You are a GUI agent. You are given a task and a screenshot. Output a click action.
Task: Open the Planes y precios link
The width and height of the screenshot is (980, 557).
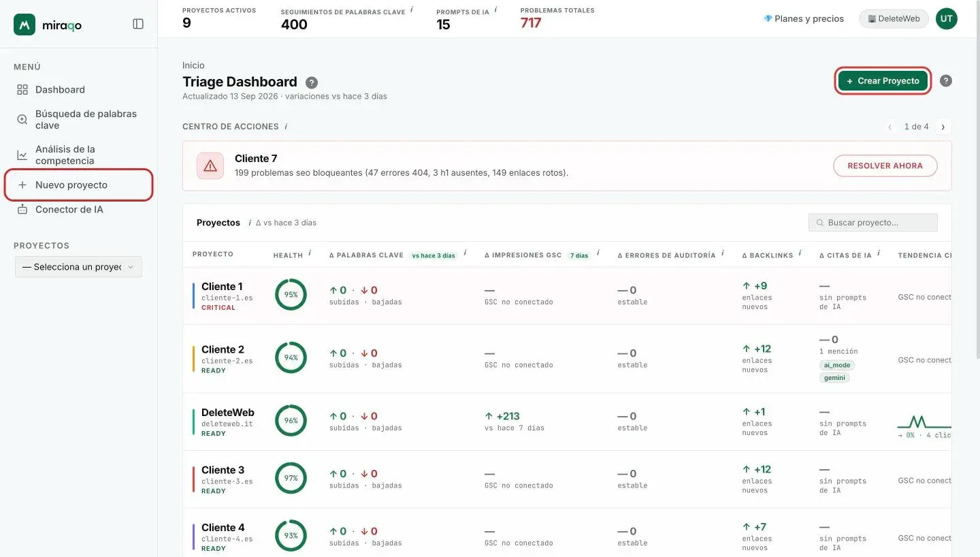pyautogui.click(x=804, y=19)
